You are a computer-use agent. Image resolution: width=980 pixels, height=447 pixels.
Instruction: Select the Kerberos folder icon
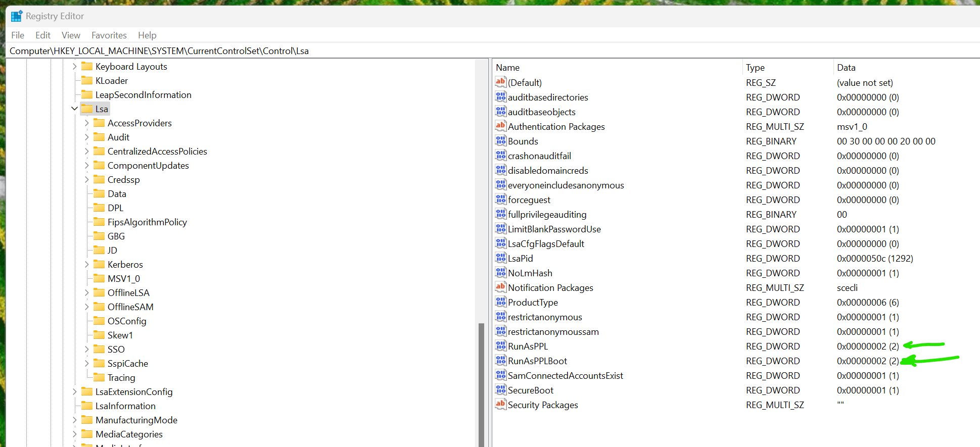(99, 264)
